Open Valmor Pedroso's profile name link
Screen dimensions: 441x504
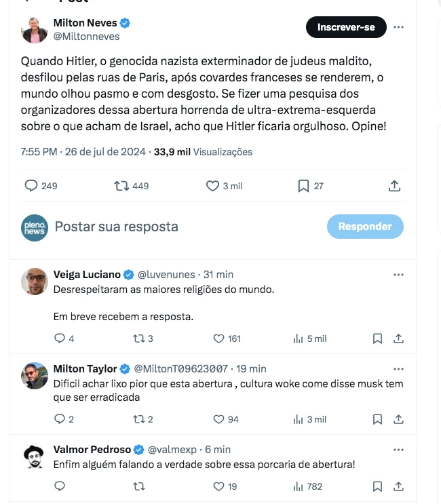(x=92, y=449)
